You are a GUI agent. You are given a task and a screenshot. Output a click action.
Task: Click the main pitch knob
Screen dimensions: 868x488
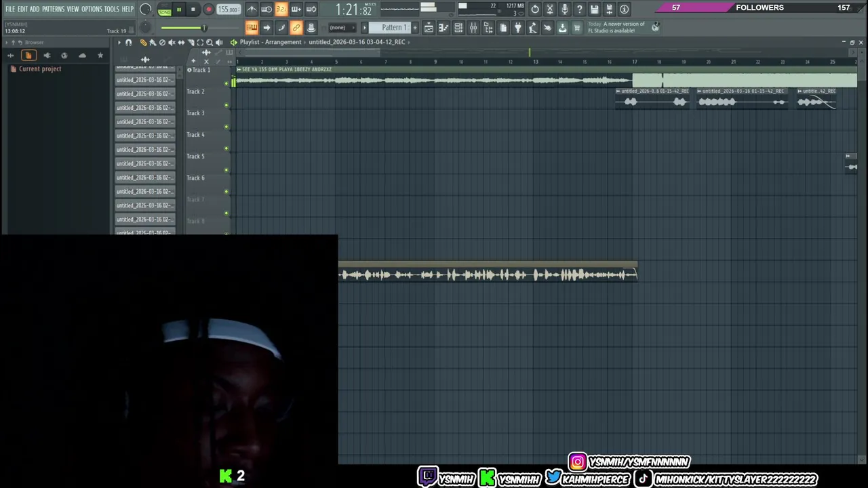(x=145, y=28)
